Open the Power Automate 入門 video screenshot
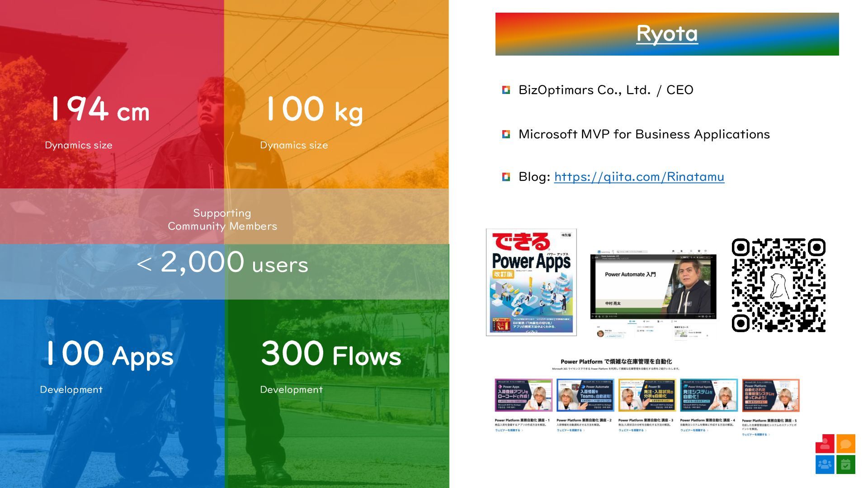The image size is (868, 488). pos(653,287)
